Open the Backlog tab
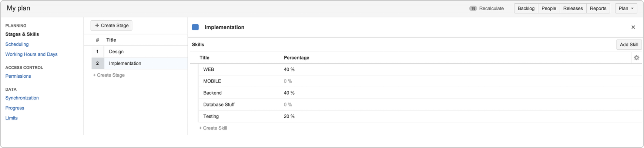This screenshot has width=644, height=148. tap(526, 9)
